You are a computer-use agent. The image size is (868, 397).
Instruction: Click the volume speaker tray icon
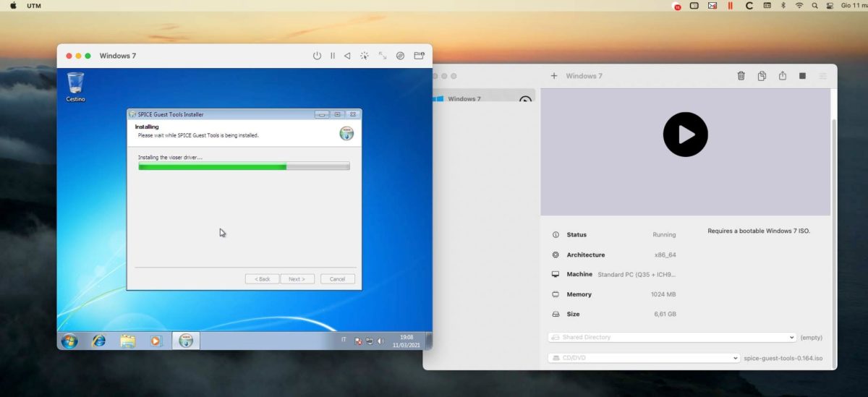tap(380, 341)
